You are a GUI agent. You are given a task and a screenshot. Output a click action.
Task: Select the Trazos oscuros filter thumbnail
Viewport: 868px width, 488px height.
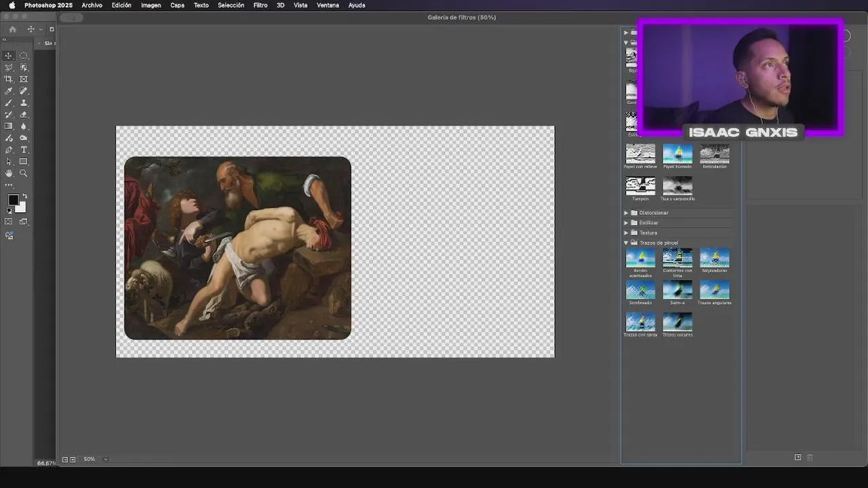tap(677, 322)
